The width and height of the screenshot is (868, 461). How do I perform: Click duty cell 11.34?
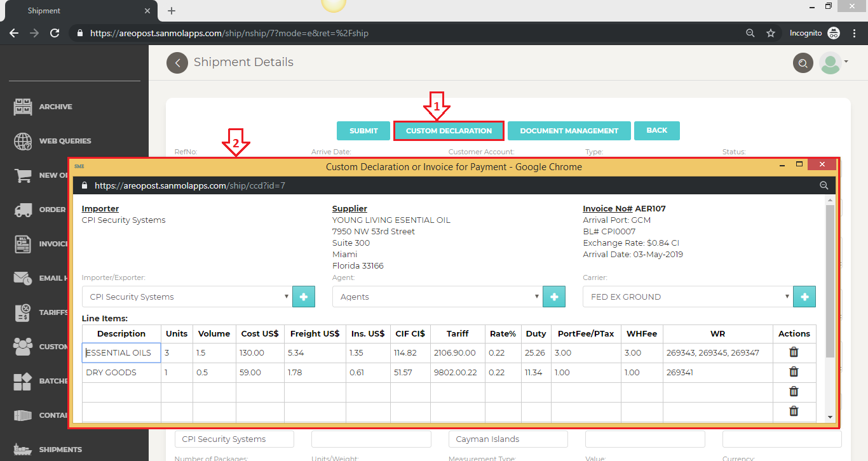tap(536, 373)
